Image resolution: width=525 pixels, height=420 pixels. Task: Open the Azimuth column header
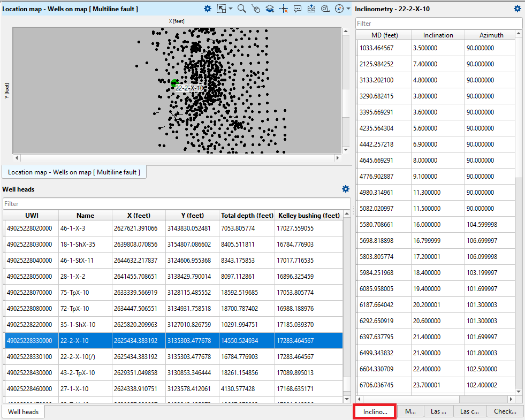coord(490,35)
